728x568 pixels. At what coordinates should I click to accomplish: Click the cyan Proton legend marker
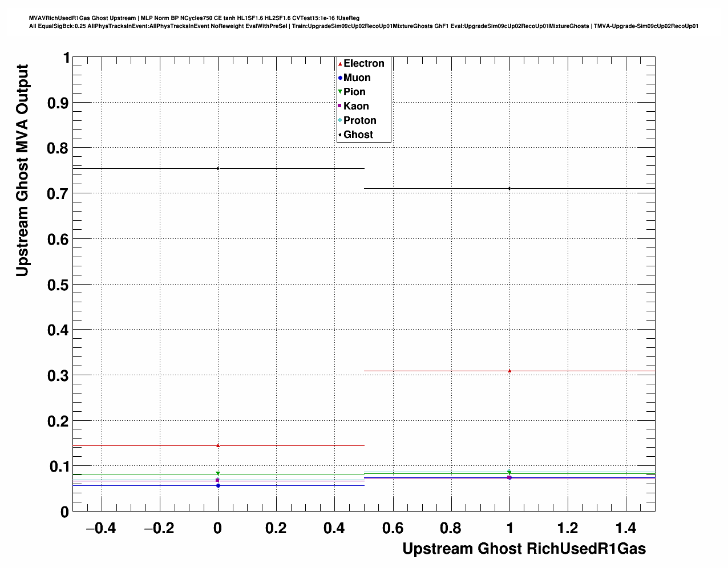pos(340,120)
